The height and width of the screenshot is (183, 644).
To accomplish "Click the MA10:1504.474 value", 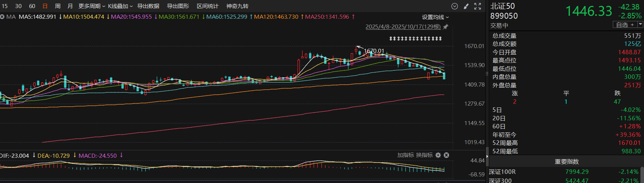I will (x=84, y=17).
